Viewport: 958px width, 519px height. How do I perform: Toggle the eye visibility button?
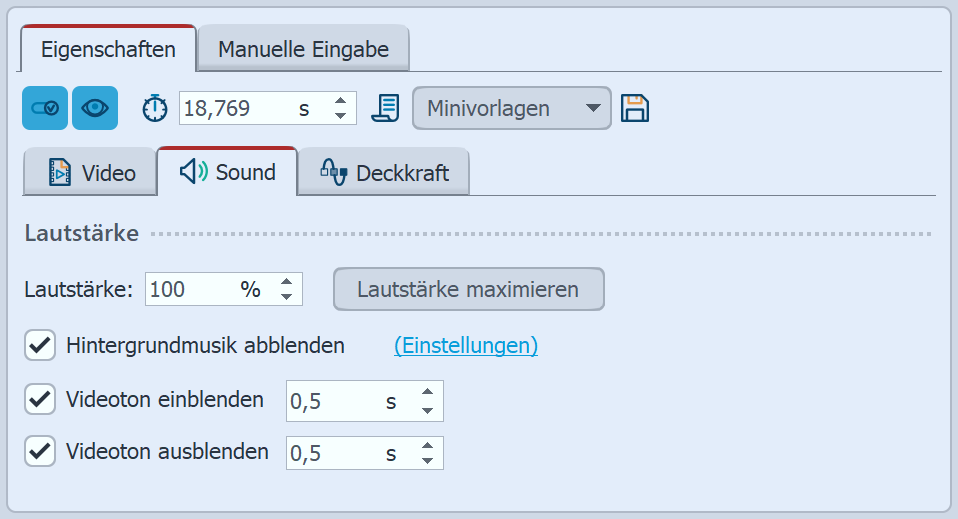(95, 108)
